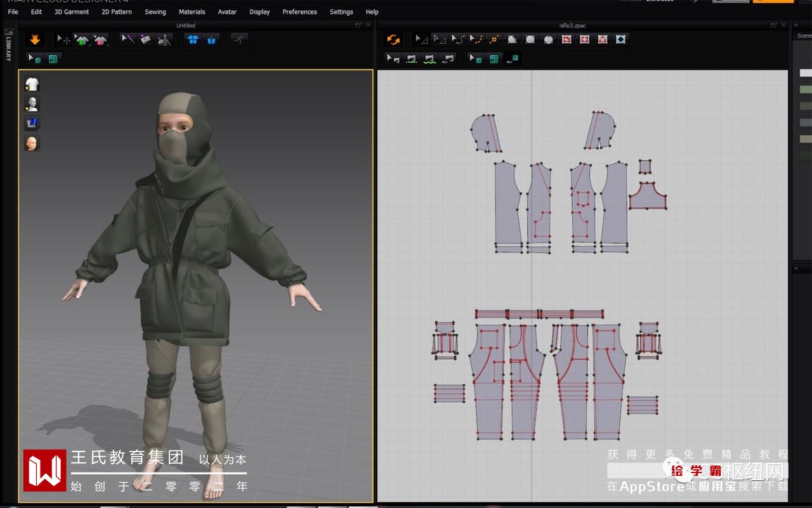Select the Edit Curvature tool
Image resolution: width=812 pixels, height=508 pixels.
[x=457, y=39]
